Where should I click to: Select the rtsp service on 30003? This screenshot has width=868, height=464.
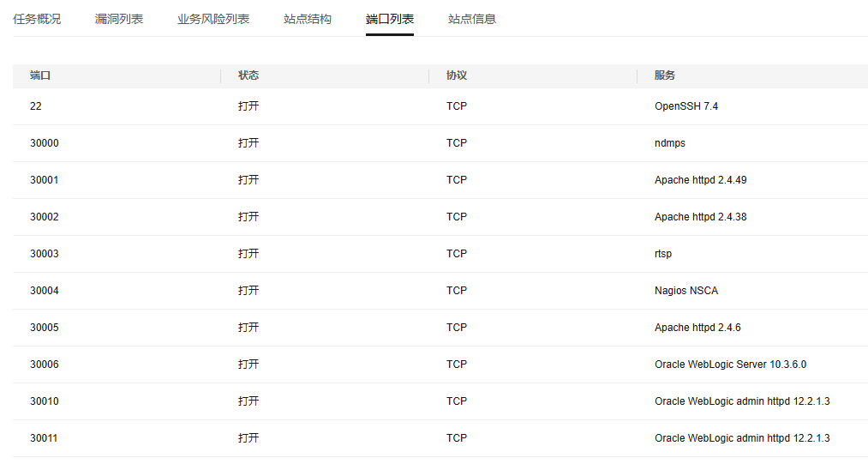(663, 254)
